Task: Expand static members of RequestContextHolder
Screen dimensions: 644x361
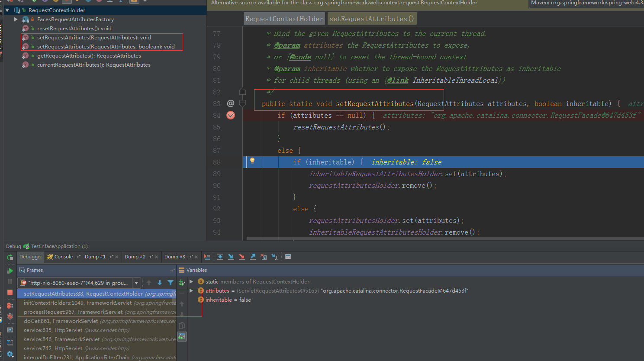Action: tap(191, 282)
